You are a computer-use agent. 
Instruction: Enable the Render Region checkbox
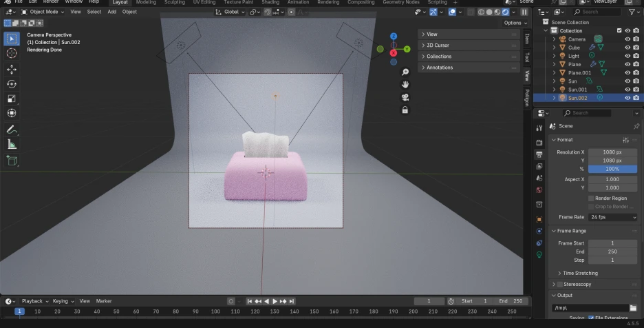[x=591, y=198]
